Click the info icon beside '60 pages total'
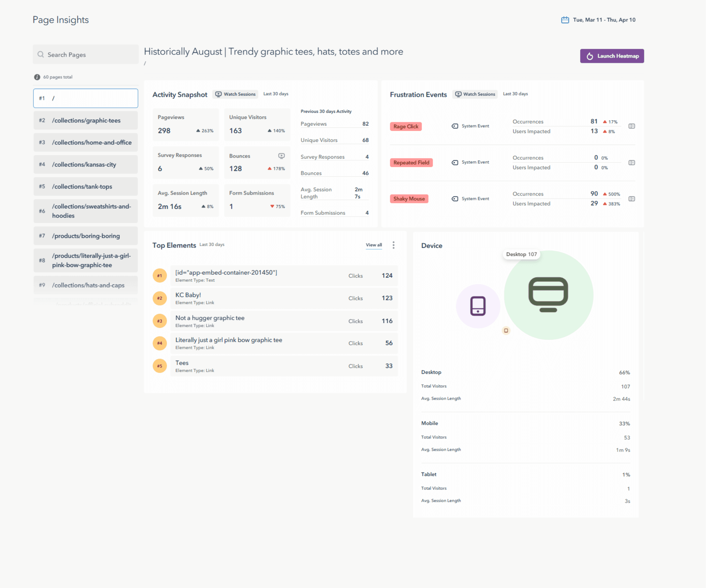Image resolution: width=706 pixels, height=588 pixels. tap(37, 77)
